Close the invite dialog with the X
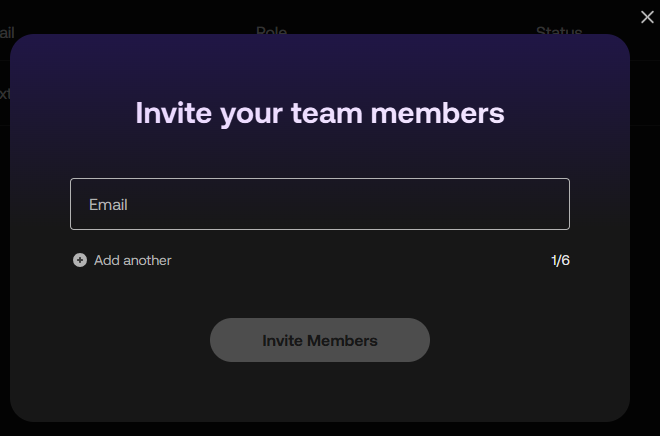 click(x=648, y=17)
